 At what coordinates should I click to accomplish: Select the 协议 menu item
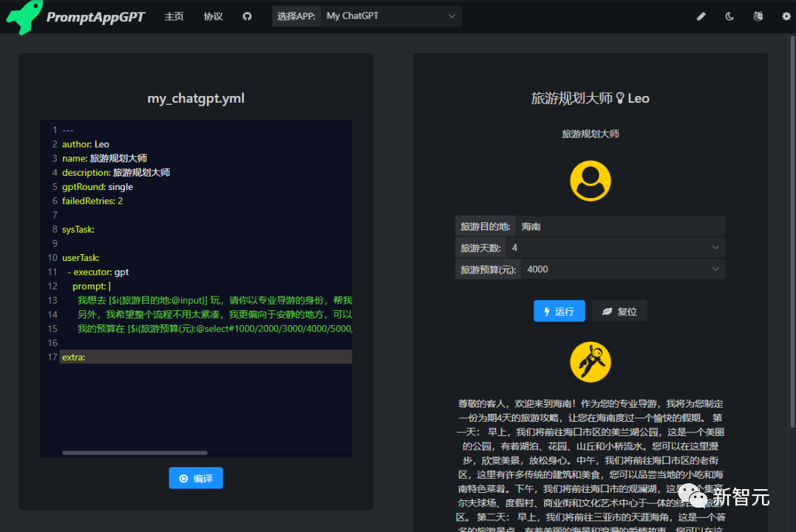pyautogui.click(x=213, y=16)
